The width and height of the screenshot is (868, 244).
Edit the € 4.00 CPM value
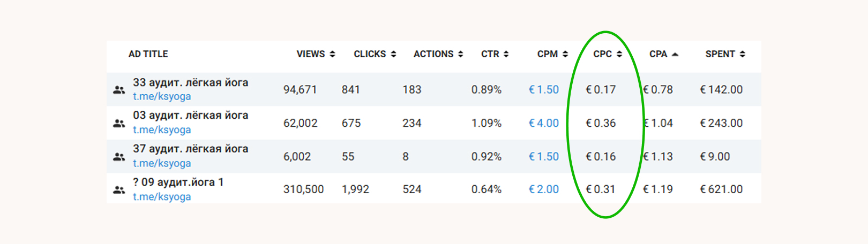[544, 123]
